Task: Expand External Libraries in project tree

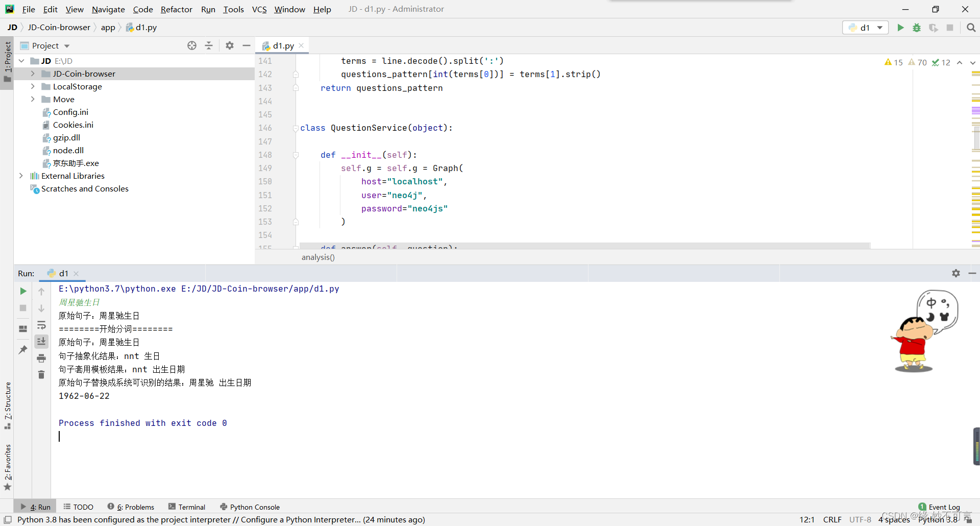Action: [x=21, y=176]
